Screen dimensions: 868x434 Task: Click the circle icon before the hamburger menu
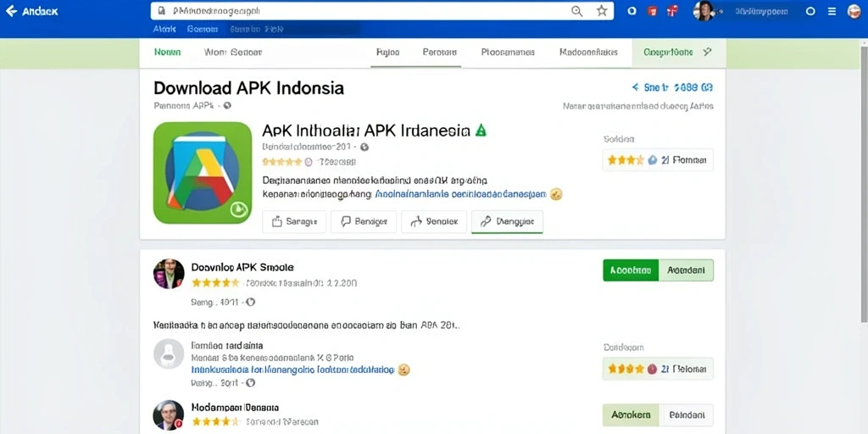point(811,11)
